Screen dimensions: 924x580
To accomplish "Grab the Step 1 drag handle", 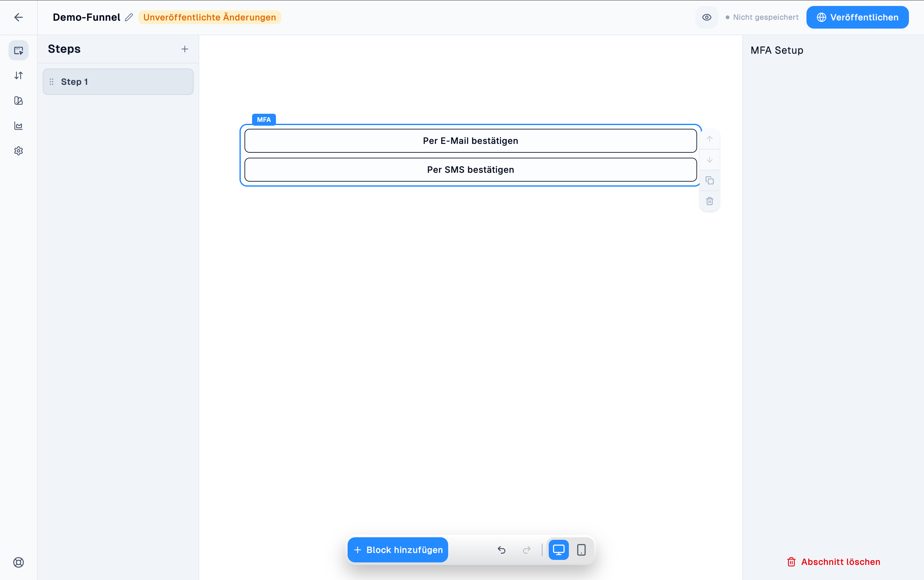I will click(x=52, y=82).
